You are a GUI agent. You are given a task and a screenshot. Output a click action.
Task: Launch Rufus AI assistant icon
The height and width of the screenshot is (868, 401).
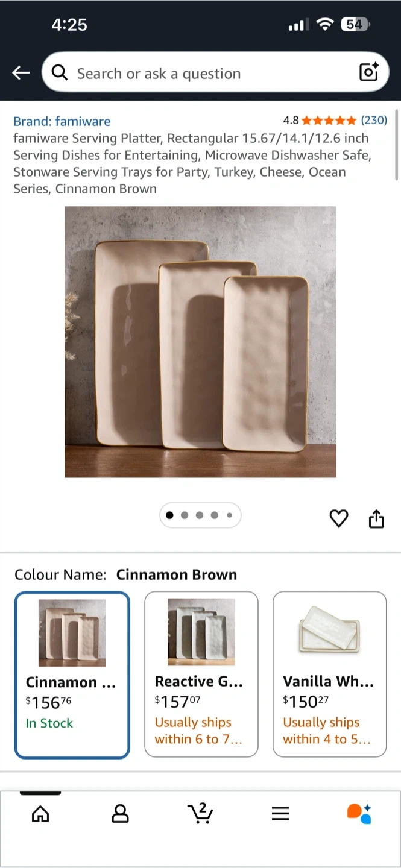(x=359, y=813)
